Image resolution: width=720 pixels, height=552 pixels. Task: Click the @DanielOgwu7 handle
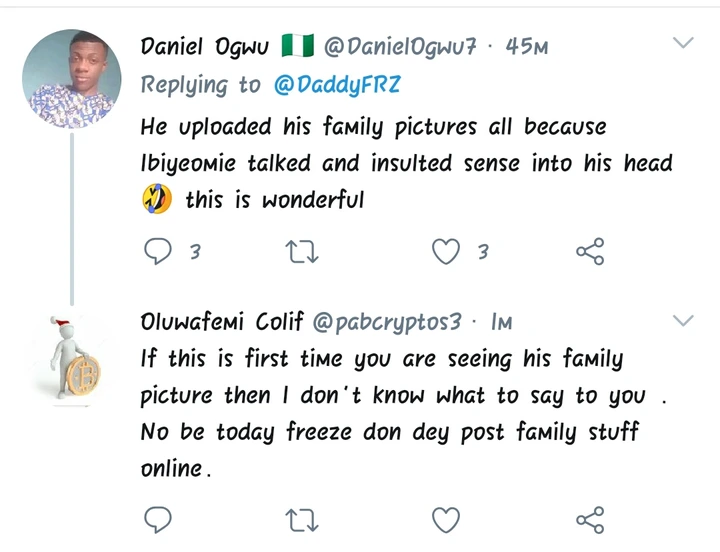tap(400, 46)
